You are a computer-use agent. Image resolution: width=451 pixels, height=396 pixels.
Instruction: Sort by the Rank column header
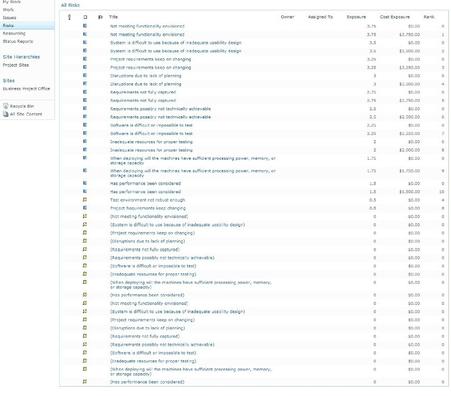click(429, 17)
